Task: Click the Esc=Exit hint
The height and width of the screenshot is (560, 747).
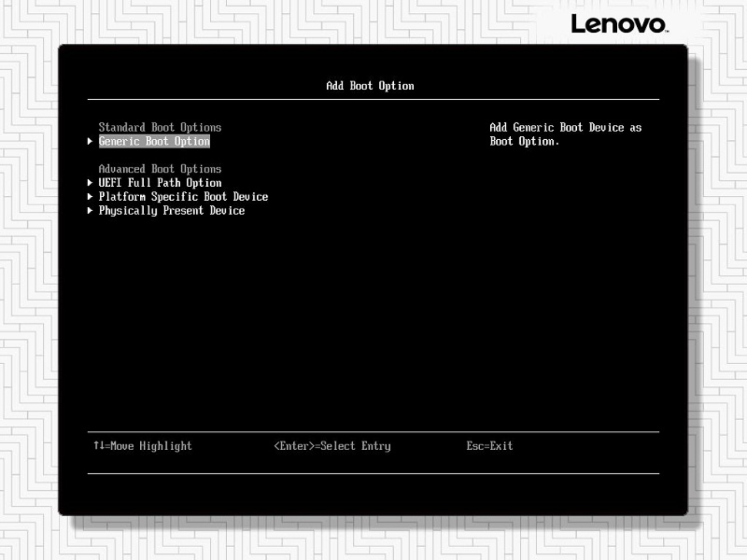Action: tap(489, 446)
